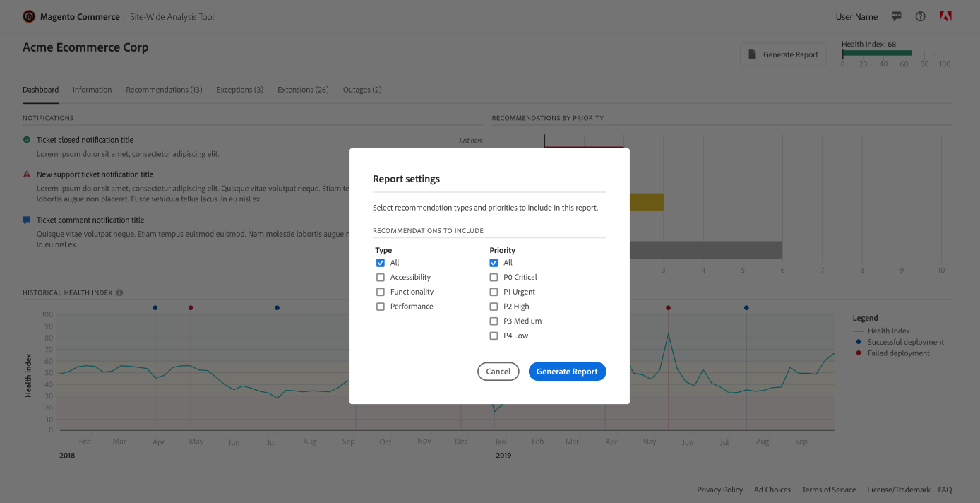
Task: Click the Magento logo icon
Action: coord(29,16)
